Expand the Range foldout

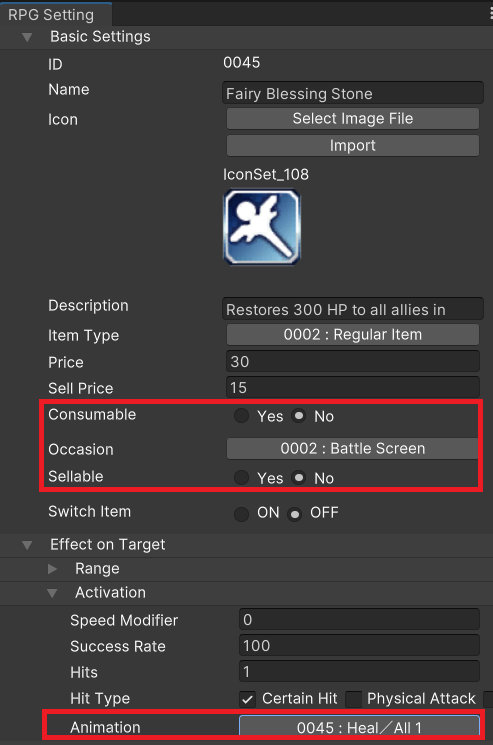point(52,569)
